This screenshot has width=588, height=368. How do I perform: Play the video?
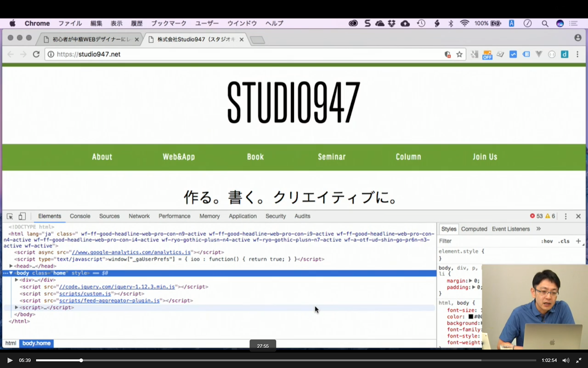[x=10, y=360]
